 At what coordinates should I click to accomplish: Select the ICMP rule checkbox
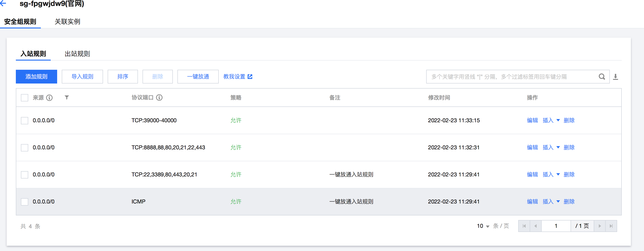click(25, 202)
